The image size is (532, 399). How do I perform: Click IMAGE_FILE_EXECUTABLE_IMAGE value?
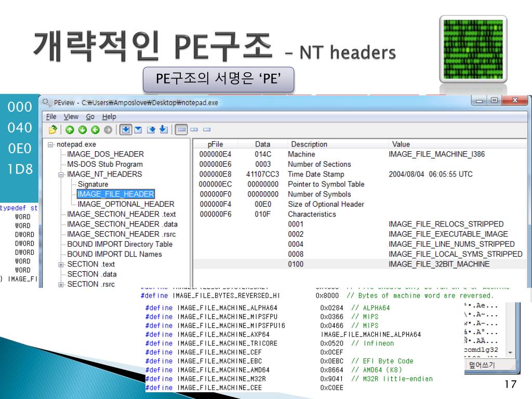click(448, 234)
